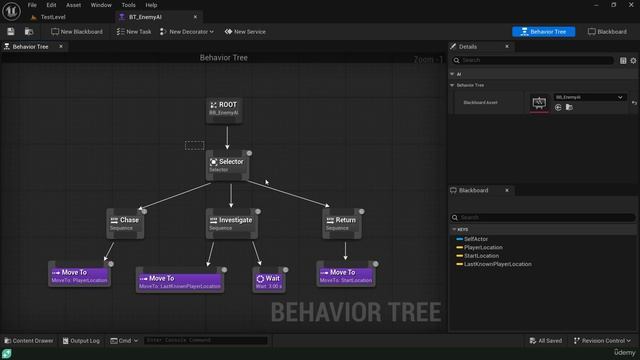Close the BT_EnemyAI tab
Viewport: 640px width, 360px height.
(195, 17)
